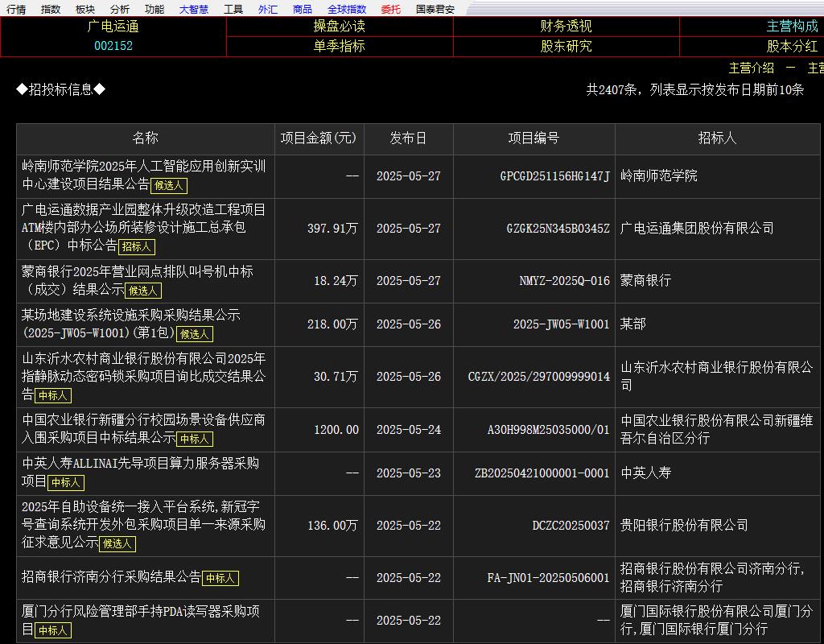
Task: Click the 项目金额(元) column header
Action: point(319,138)
